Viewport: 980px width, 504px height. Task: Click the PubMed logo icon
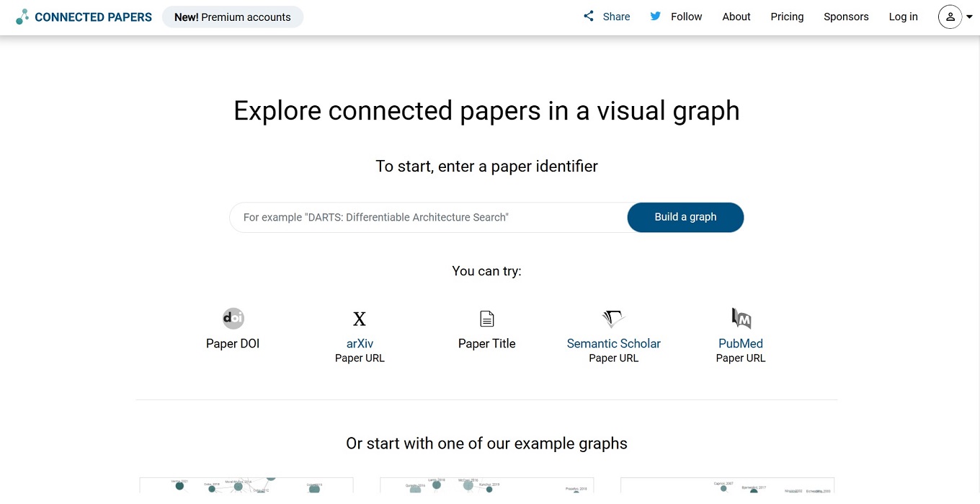tap(741, 318)
